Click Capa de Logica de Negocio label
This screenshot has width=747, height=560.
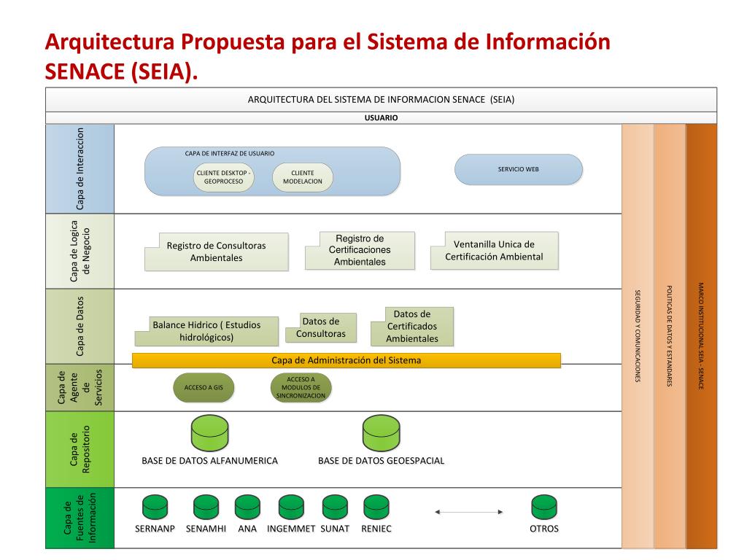pos(80,251)
